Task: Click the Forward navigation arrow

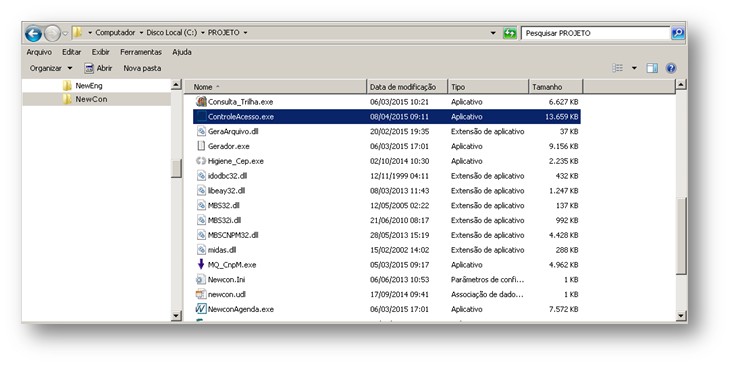Action: click(x=52, y=34)
